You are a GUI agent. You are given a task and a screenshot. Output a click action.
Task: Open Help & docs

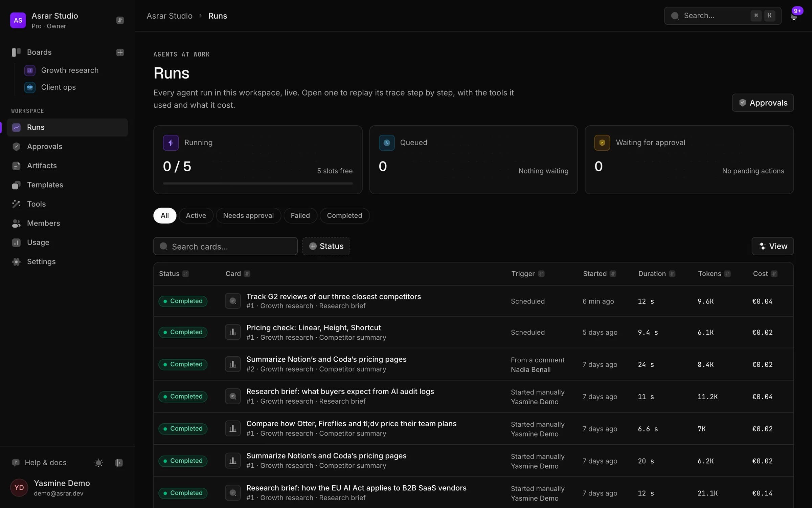point(39,463)
